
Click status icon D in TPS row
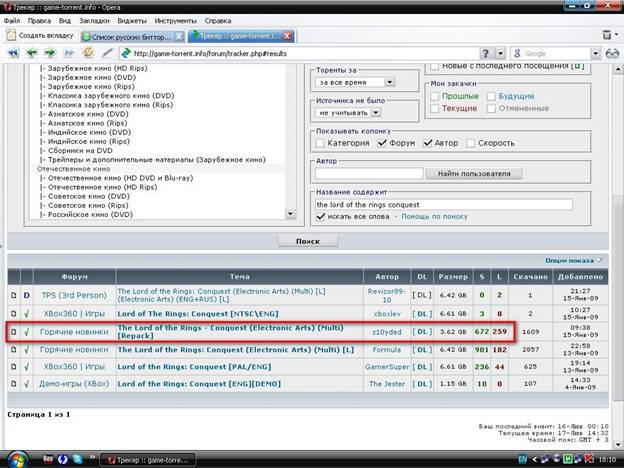27,295
